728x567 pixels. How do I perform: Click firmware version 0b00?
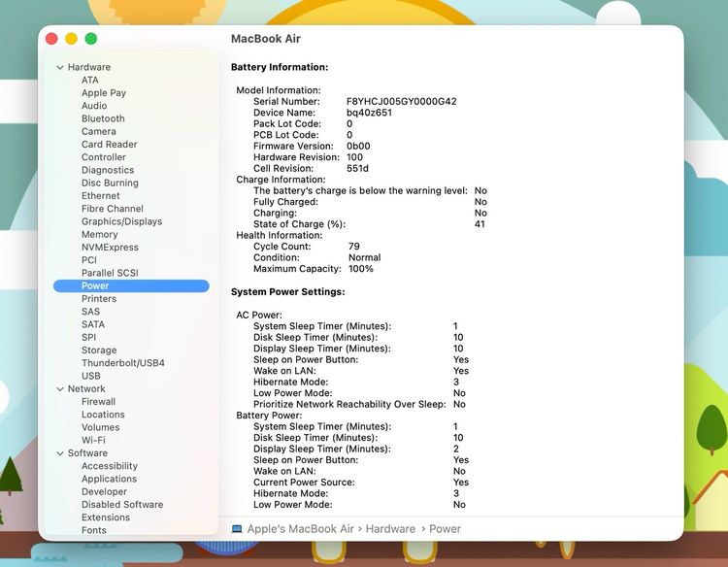358,146
